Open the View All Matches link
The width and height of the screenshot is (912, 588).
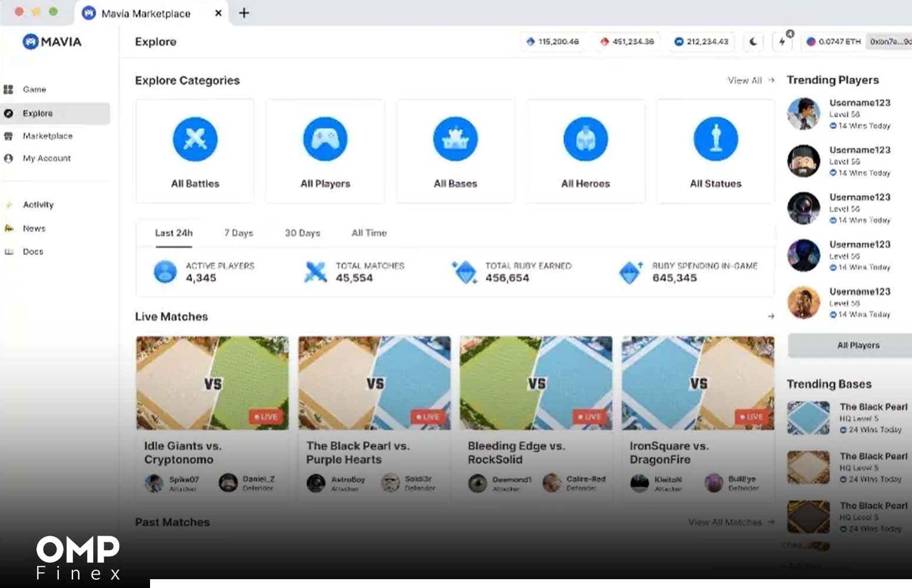click(731, 522)
